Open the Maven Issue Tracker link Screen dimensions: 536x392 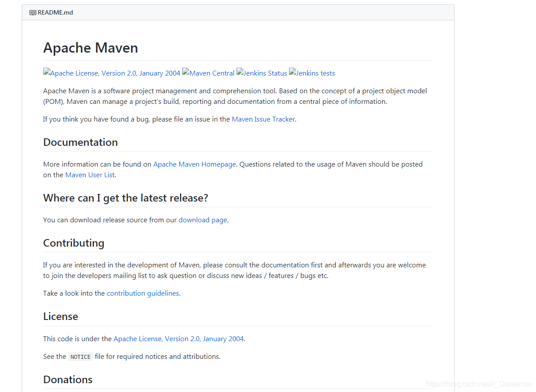(263, 119)
